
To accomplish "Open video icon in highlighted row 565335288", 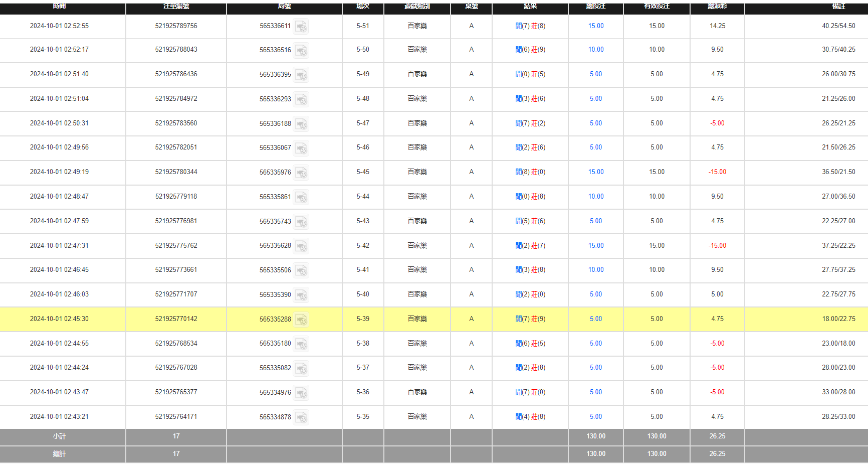I will coord(301,320).
